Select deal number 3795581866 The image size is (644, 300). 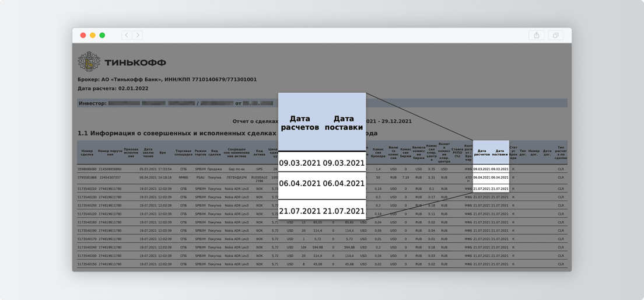click(87, 177)
